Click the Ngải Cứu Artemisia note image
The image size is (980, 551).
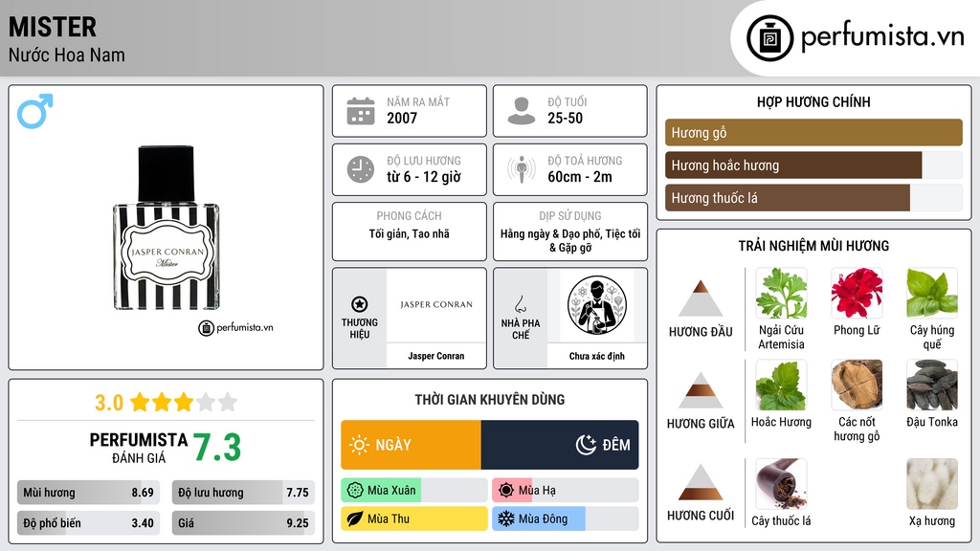click(x=781, y=294)
